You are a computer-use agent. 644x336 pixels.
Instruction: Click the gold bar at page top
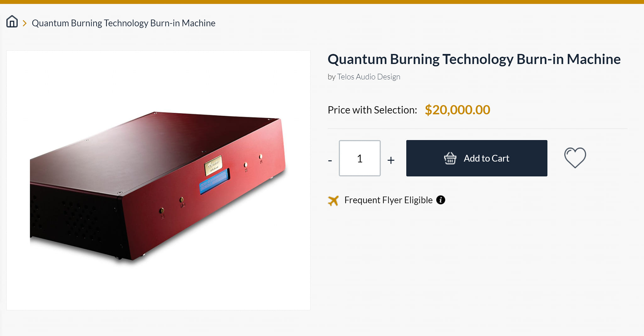pos(322,2)
